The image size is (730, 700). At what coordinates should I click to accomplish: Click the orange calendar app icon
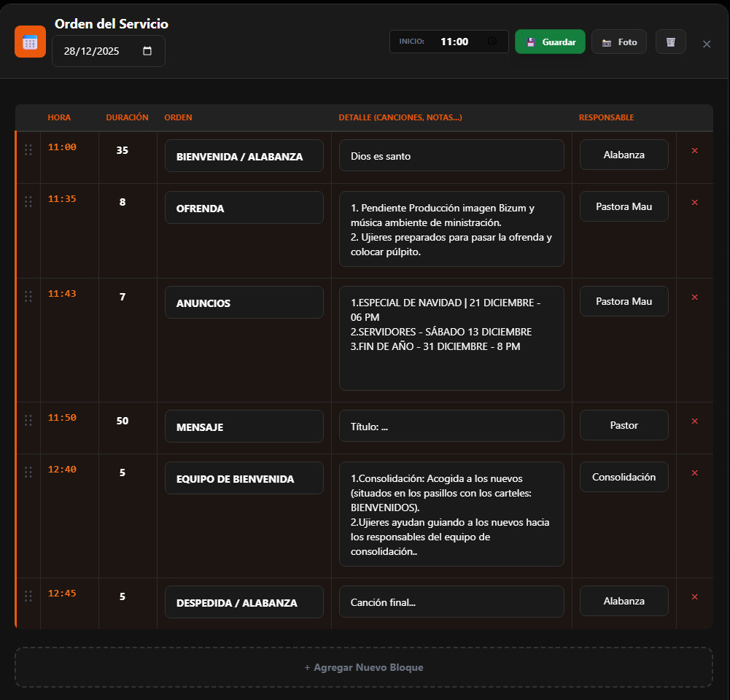pyautogui.click(x=30, y=42)
